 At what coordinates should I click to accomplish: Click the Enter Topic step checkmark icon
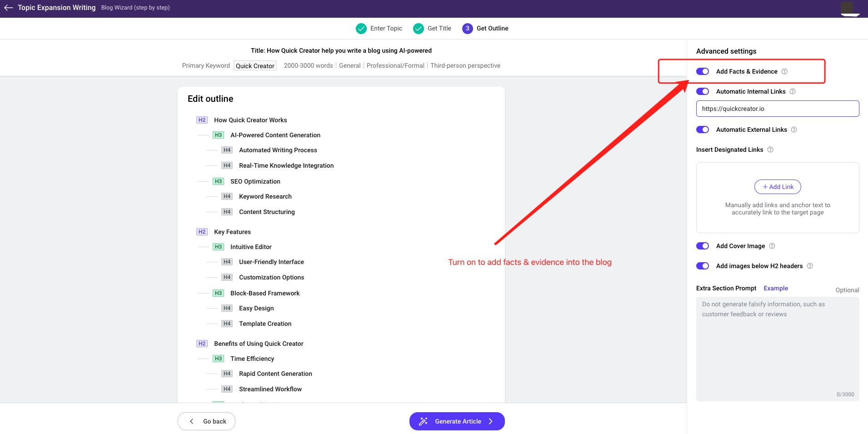(x=361, y=29)
